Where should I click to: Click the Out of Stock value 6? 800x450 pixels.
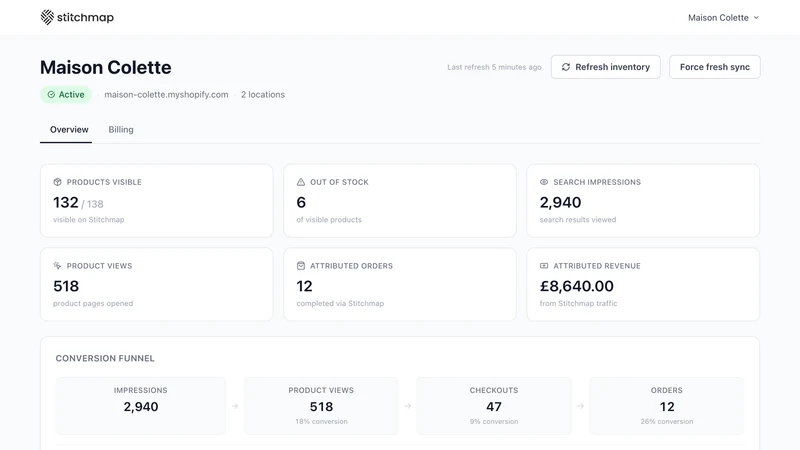[x=301, y=203]
